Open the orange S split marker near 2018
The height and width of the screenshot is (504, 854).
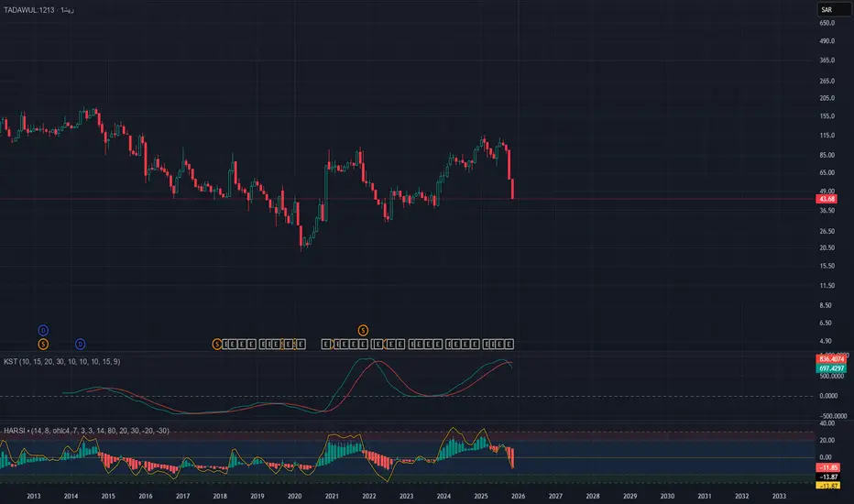click(x=217, y=344)
